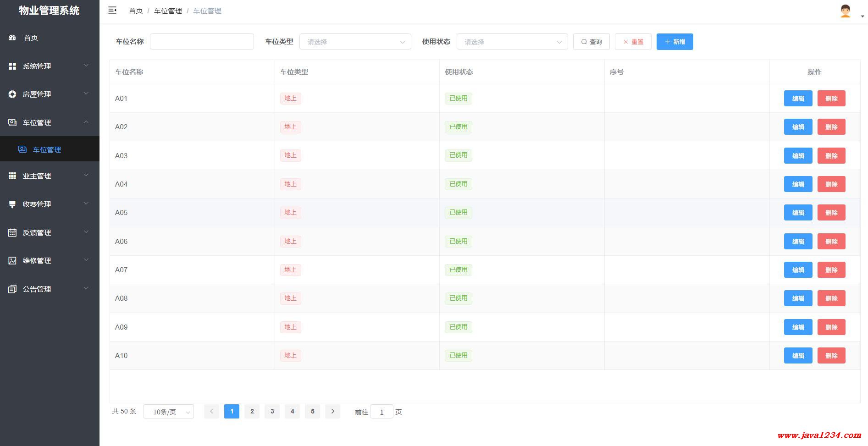The width and height of the screenshot is (868, 446).
Task: Click the 业主管理 grid icon
Action: tap(12, 176)
